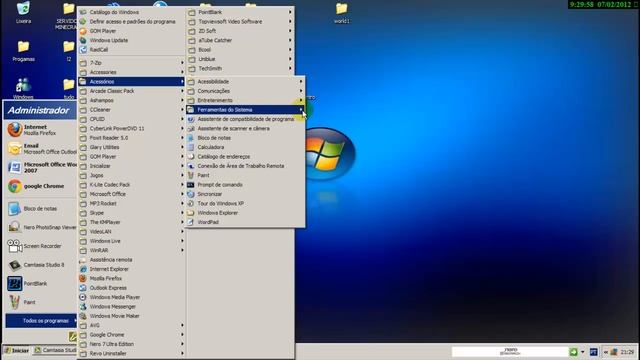Open Assistente de scanner e câmera

click(245, 129)
